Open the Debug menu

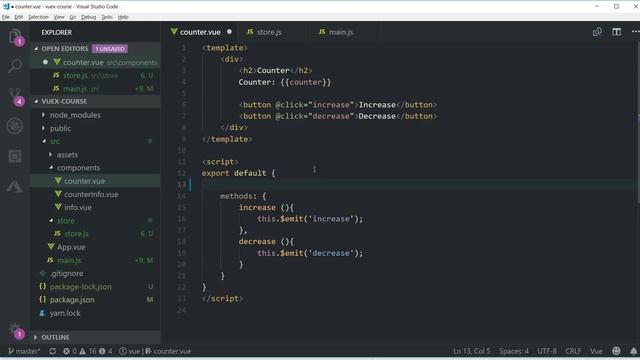[x=89, y=17]
